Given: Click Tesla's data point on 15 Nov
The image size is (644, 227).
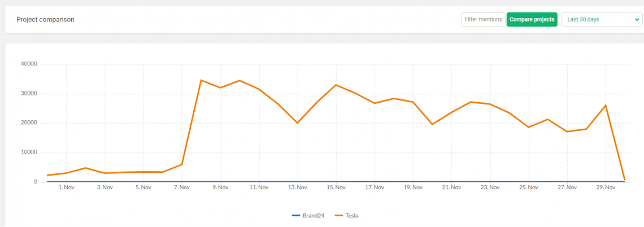Looking at the screenshot, I should click(x=336, y=85).
